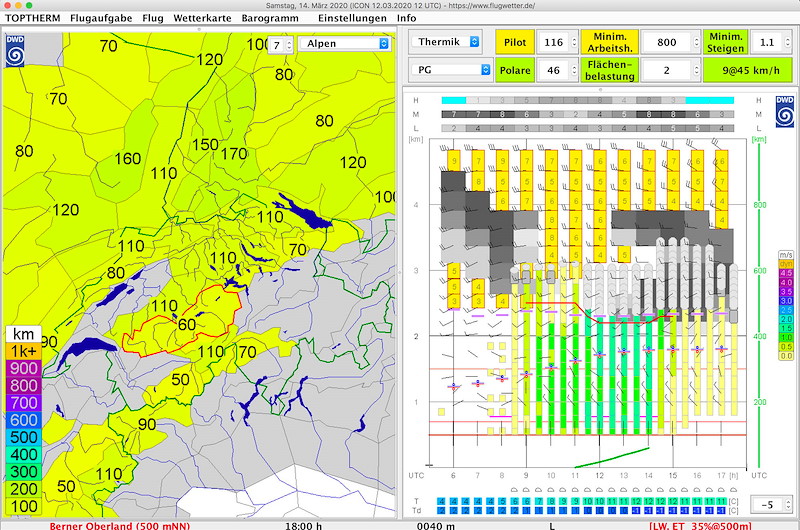Click the 4.5 m/s climb legend swatch
800x530 pixels.
(x=786, y=273)
